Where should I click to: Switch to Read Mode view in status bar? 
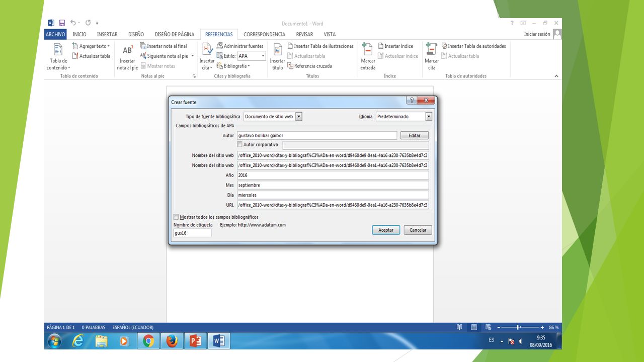pyautogui.click(x=459, y=327)
